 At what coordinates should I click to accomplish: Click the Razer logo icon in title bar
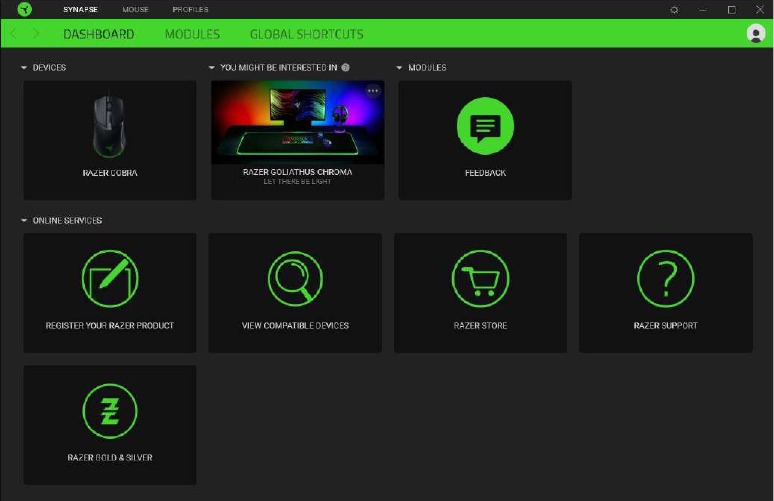24,9
